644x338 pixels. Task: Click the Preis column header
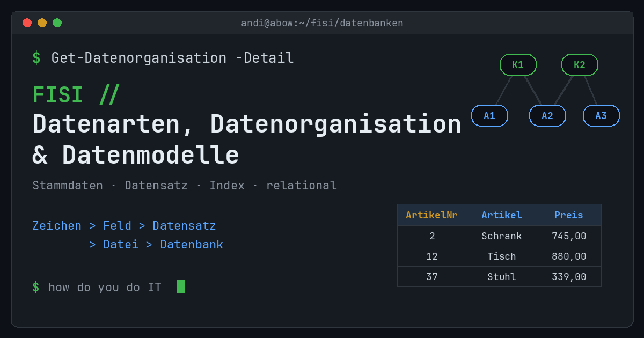coord(569,215)
